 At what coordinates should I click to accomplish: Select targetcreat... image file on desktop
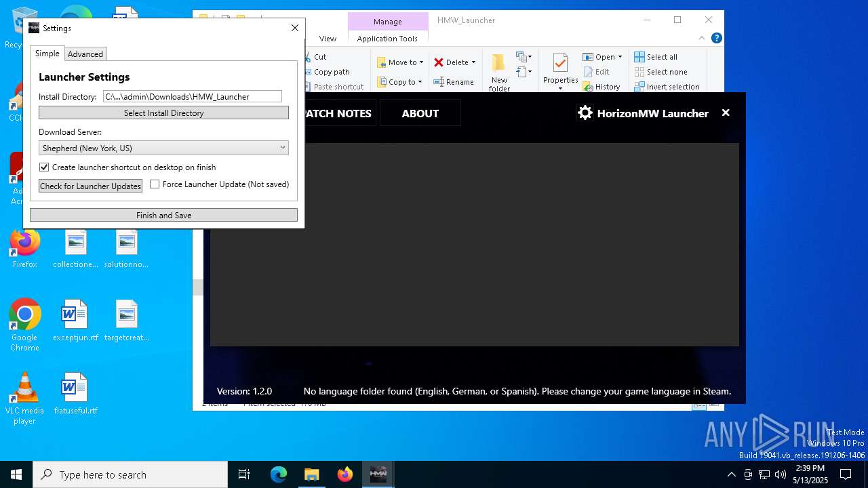126,320
